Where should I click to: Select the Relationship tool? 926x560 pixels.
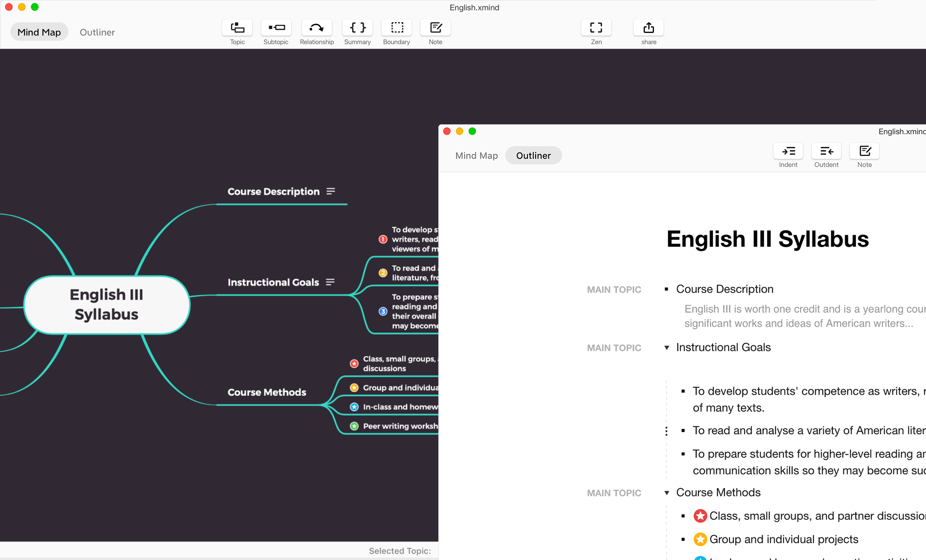316,28
